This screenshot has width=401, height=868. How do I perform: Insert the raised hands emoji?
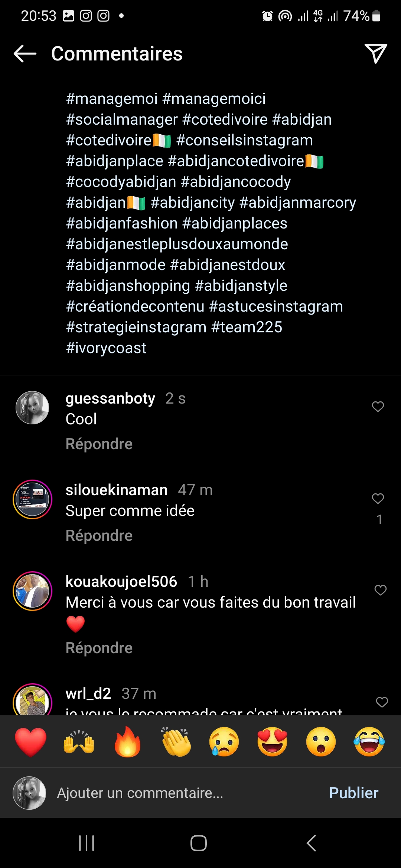tap(79, 742)
